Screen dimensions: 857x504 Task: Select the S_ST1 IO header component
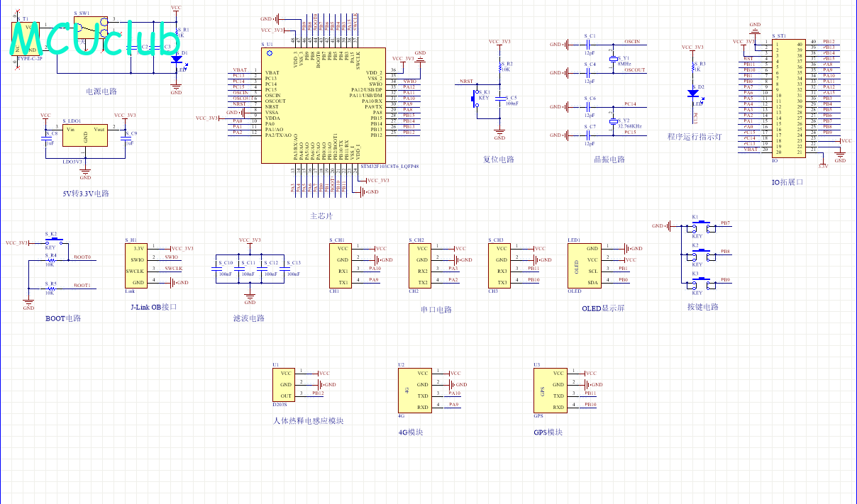(x=787, y=99)
